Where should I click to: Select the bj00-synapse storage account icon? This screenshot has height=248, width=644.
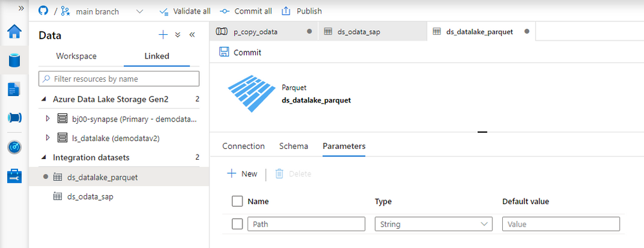click(x=62, y=119)
